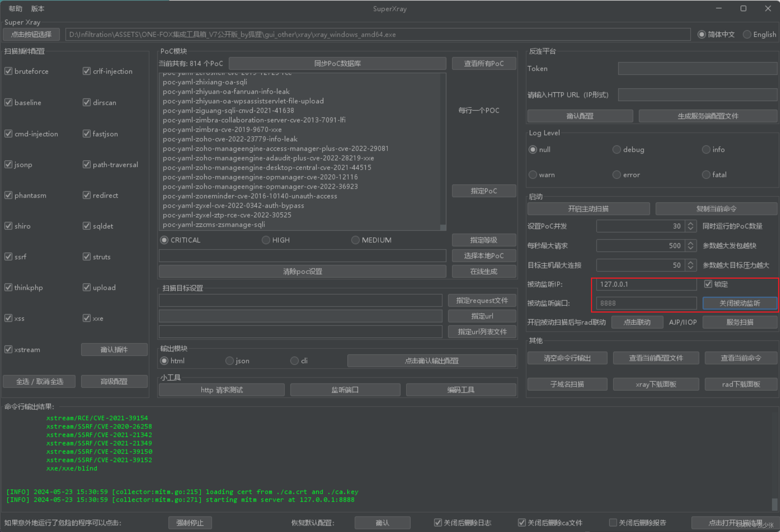The height and width of the screenshot is (532, 780).
Task: Select poc-yaml-zimbra-cve-2019-9670-xxe entry
Action: 222,129
